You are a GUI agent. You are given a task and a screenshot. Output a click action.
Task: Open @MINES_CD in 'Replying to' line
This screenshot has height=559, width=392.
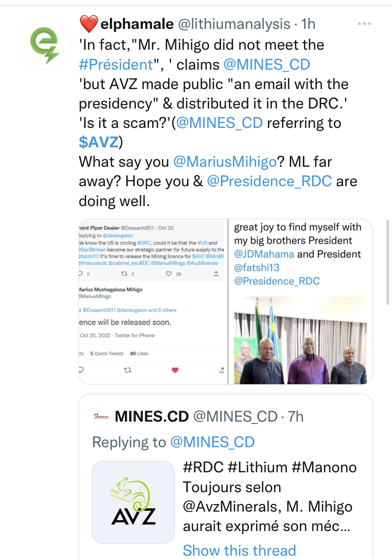(212, 442)
